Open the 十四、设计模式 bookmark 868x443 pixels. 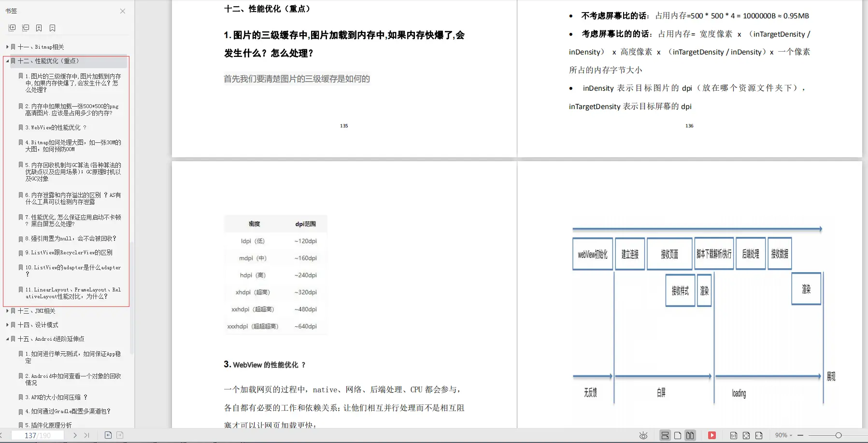(x=38, y=325)
